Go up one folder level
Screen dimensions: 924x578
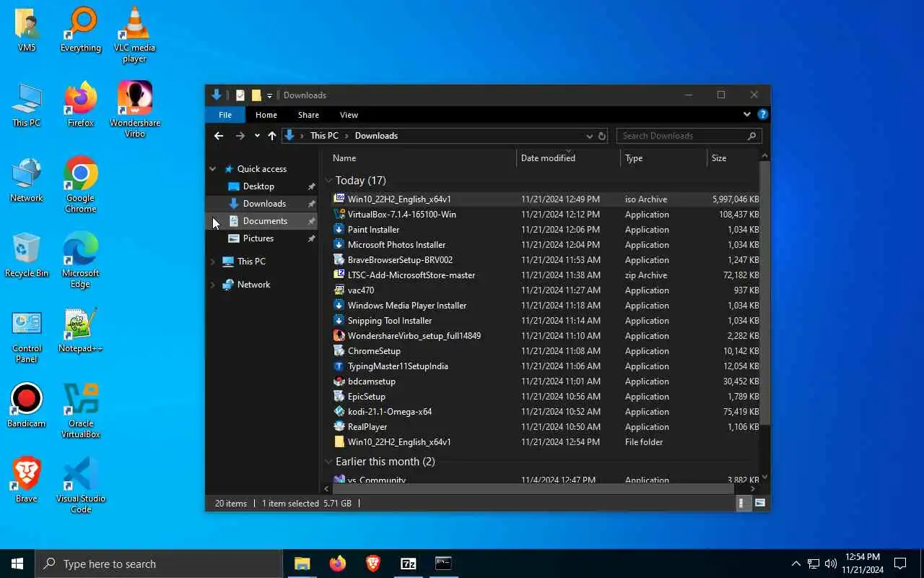tap(271, 136)
